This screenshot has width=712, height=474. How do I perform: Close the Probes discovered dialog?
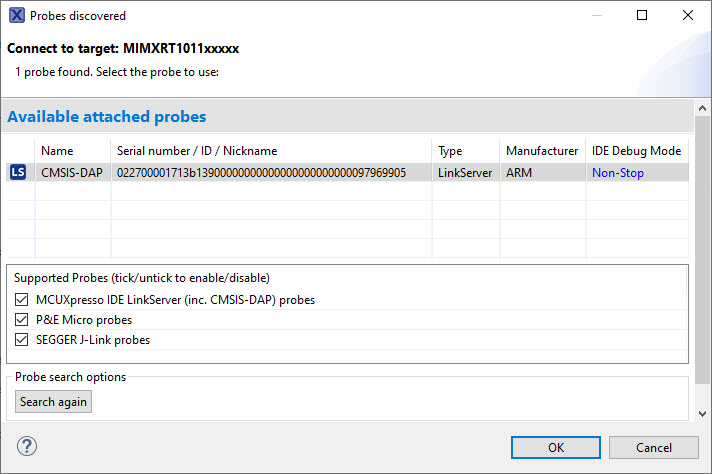click(x=688, y=16)
